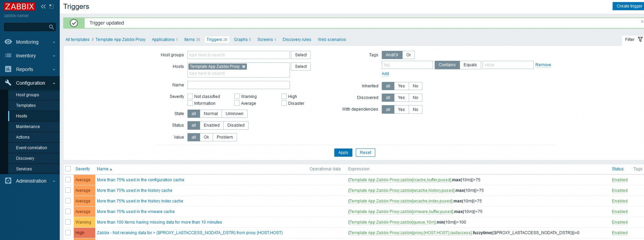Open the Web scenarios tab
The image size is (644, 240).
tap(332, 40)
